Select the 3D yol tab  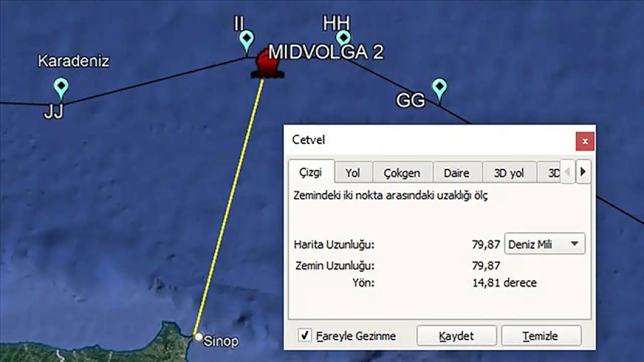tap(509, 173)
